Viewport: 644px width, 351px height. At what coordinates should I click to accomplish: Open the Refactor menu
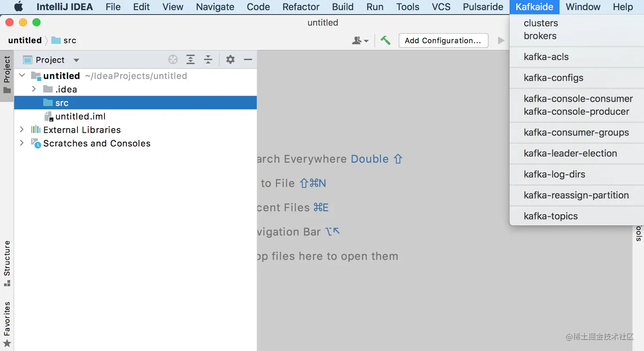click(x=301, y=7)
